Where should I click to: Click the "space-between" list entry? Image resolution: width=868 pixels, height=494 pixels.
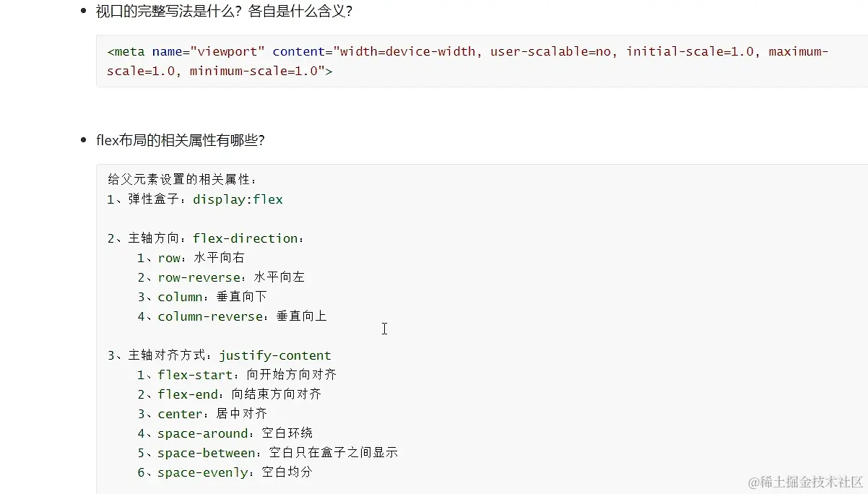[x=207, y=453]
